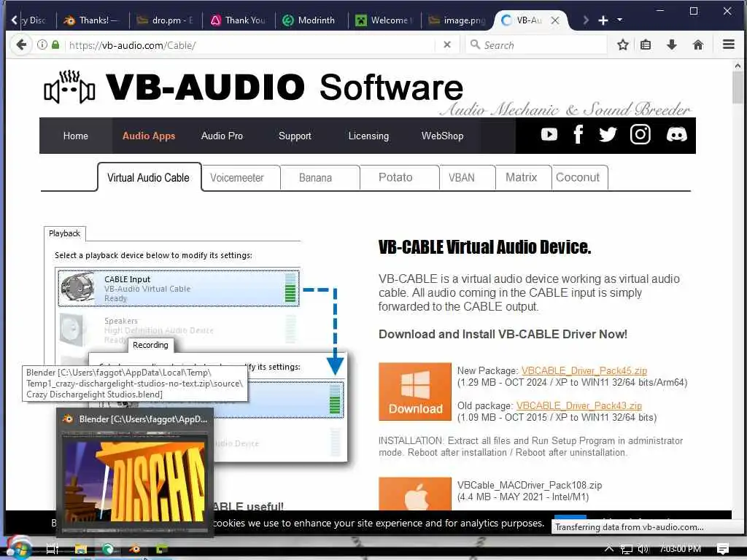Viewport: 747px width, 560px height.
Task: Click the VBCable_MACDriver_Pack108.zip text
Action: 530,485
